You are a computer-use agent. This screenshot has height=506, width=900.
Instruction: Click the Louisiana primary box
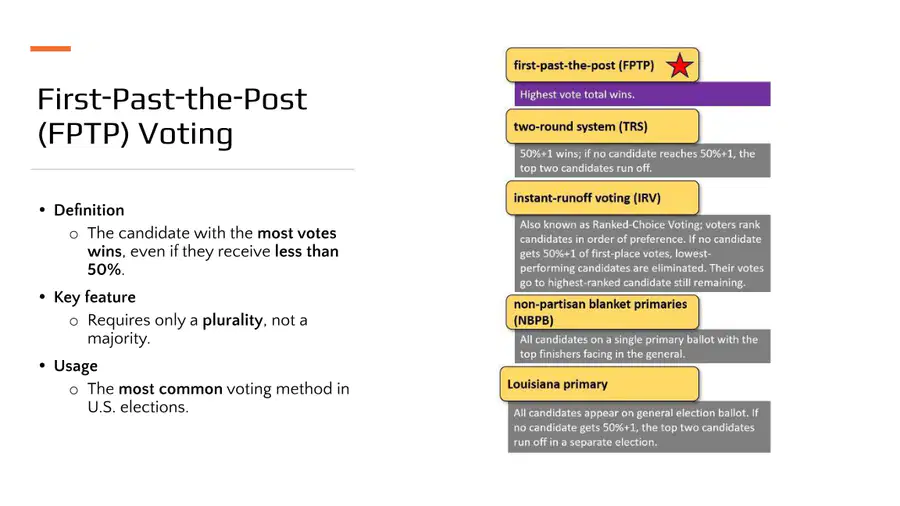point(599,384)
